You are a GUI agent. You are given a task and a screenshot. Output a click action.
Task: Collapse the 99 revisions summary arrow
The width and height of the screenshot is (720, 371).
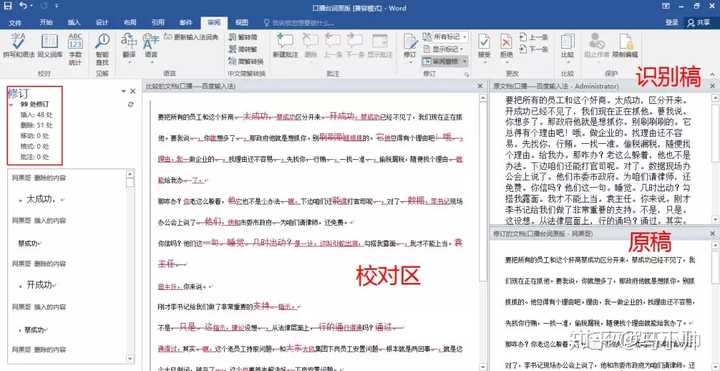click(11, 104)
